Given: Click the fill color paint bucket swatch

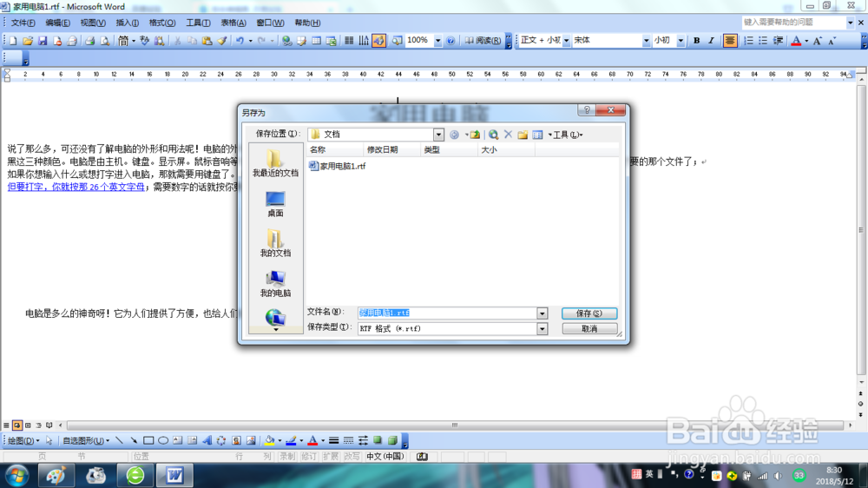Looking at the screenshot, I should tap(270, 441).
